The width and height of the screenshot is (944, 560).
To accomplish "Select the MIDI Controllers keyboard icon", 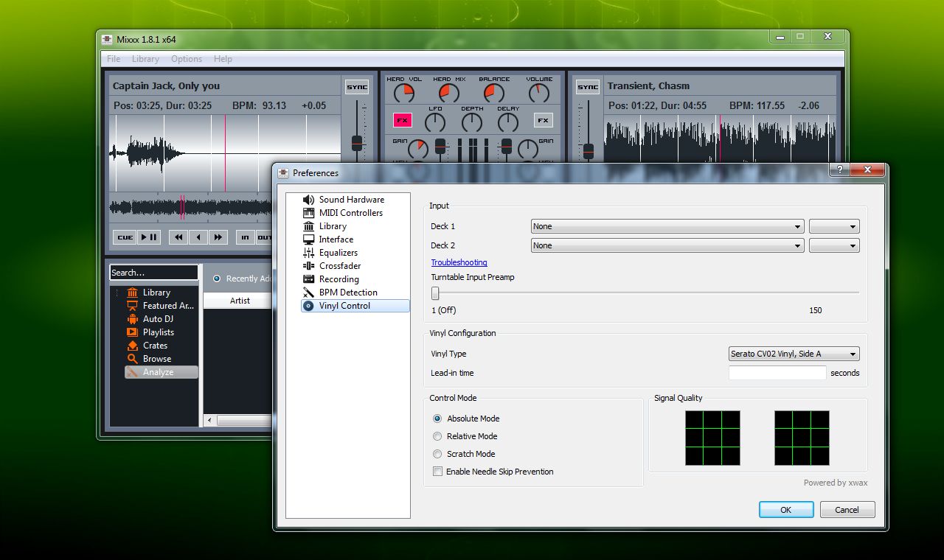I will click(x=308, y=213).
